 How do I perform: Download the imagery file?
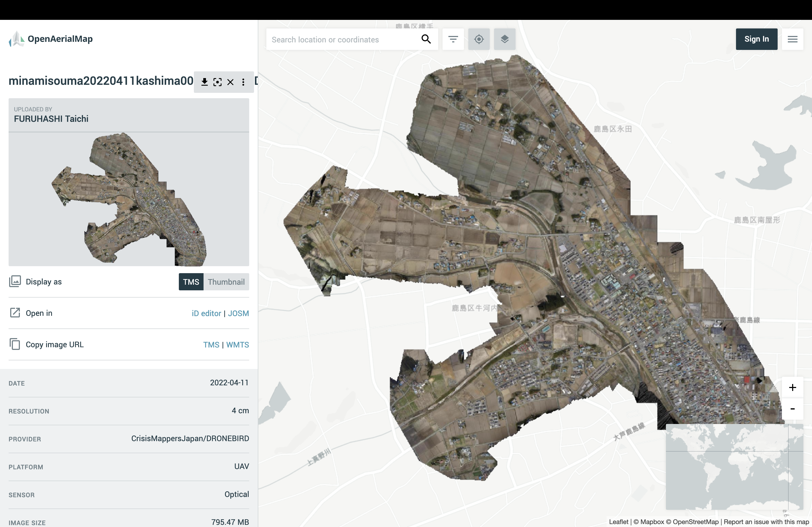204,82
